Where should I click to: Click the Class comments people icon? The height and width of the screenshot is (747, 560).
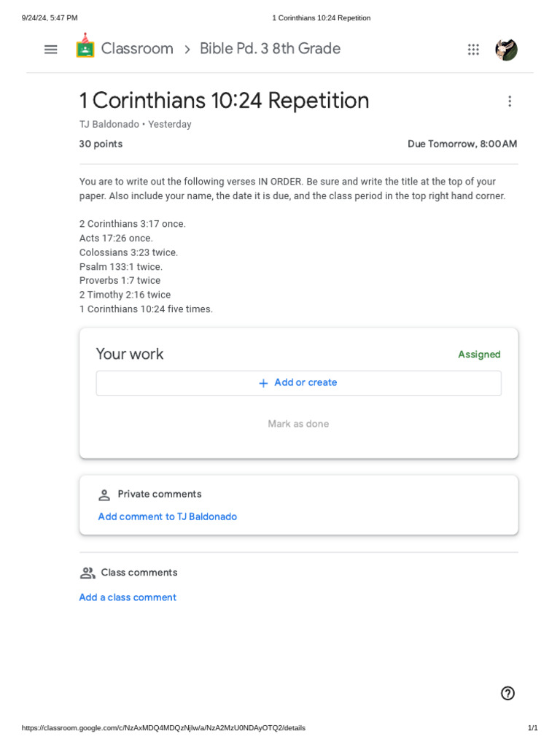pyautogui.click(x=87, y=573)
